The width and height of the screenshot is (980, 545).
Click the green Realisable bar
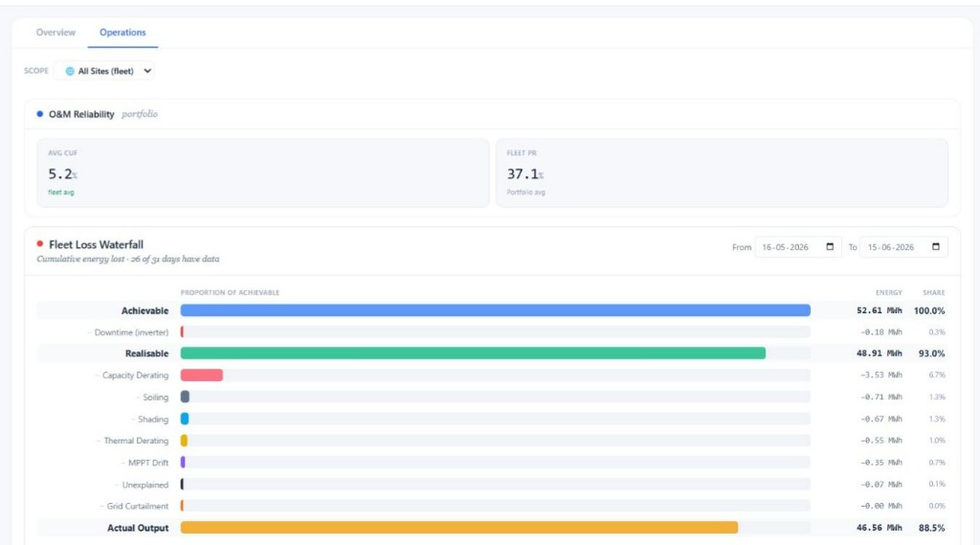pos(473,353)
